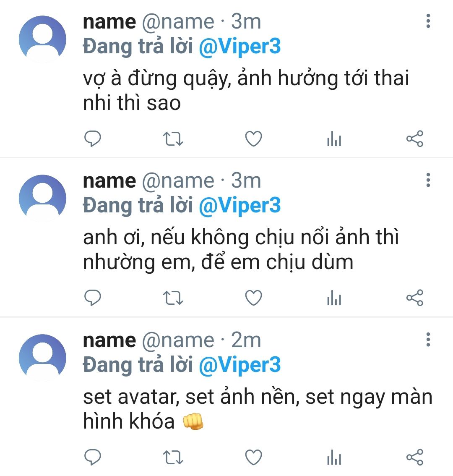Screen dimensions: 453x476
Task: Share the "anh ơi, nếu không" tweet
Action: 415,298
